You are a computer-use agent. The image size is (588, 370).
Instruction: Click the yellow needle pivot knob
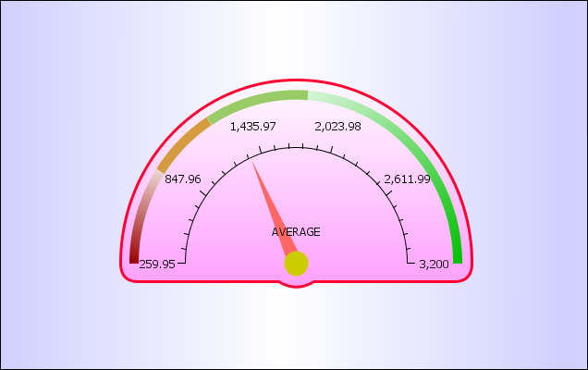pos(296,264)
